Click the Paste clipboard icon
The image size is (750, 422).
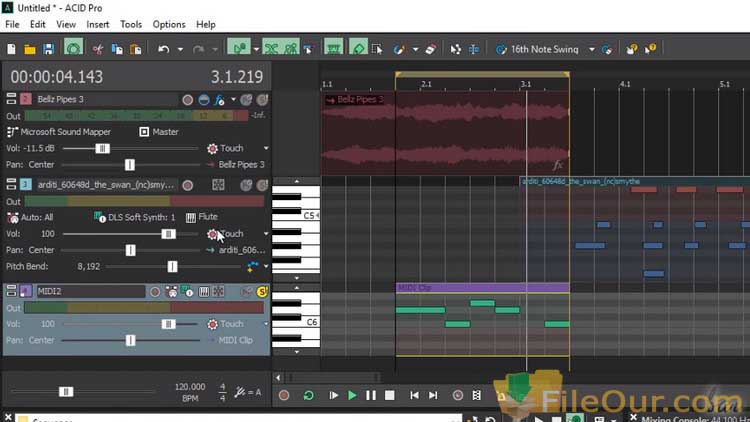136,49
